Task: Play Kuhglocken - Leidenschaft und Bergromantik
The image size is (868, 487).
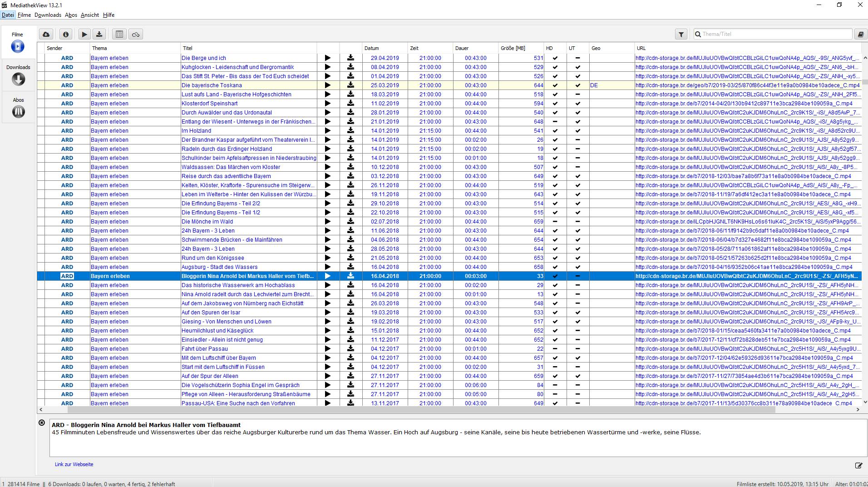Action: pyautogui.click(x=328, y=67)
